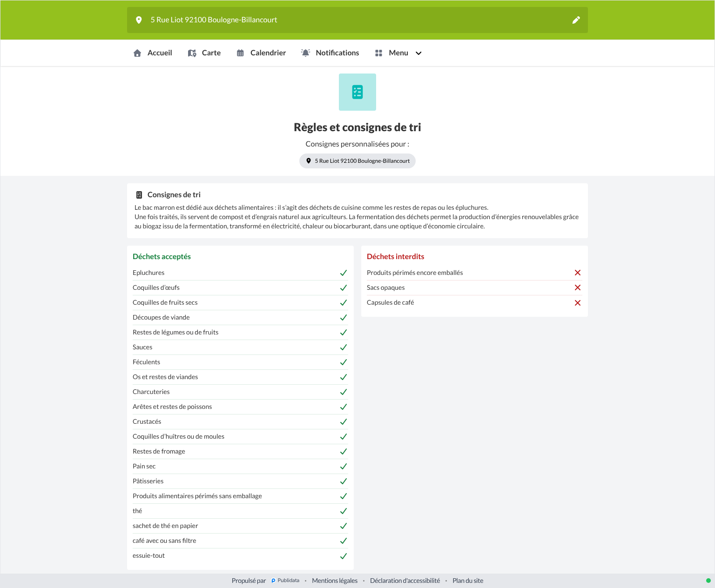This screenshot has height=588, width=715.
Task: Click Produits alimentaires périmés sans emballage text
Action: [197, 496]
